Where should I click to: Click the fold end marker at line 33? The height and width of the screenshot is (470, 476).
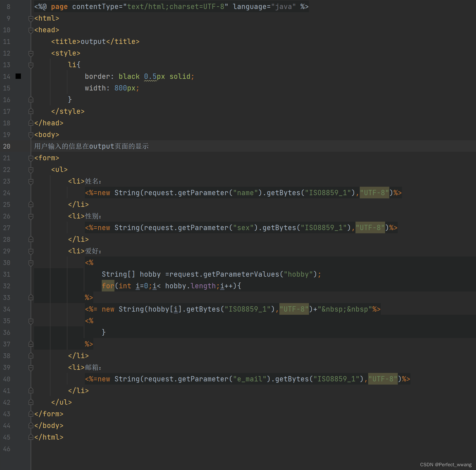tap(31, 298)
